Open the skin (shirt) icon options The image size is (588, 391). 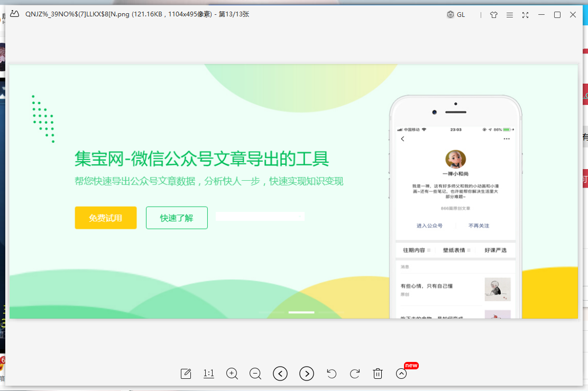tap(493, 15)
